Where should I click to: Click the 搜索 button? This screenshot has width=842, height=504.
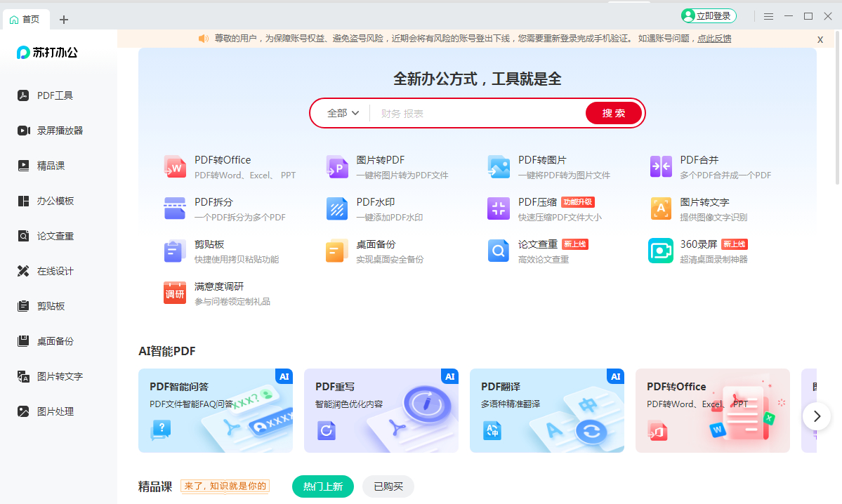click(614, 113)
